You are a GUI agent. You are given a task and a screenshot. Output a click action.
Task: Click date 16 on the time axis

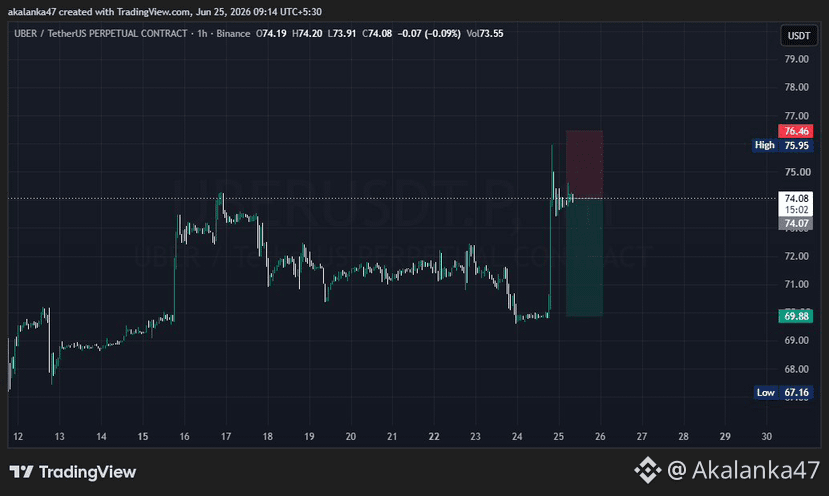[184, 436]
